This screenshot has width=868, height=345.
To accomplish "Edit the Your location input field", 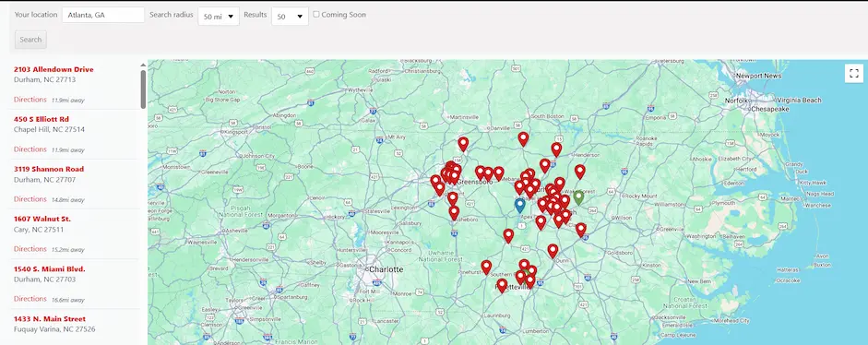I will click(x=103, y=15).
